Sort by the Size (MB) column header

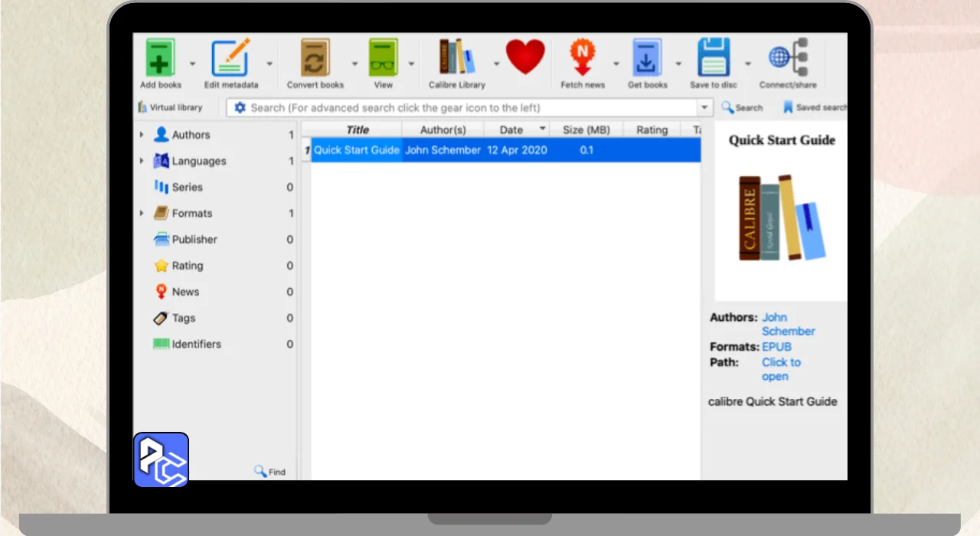click(586, 130)
